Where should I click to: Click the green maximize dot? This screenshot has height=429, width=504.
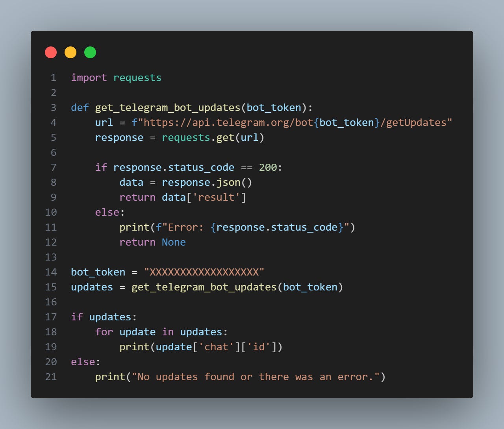tap(90, 52)
